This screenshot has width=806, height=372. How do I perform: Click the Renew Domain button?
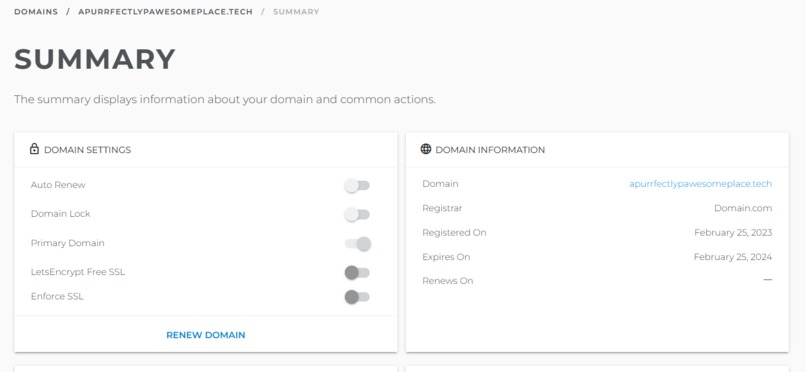click(206, 335)
